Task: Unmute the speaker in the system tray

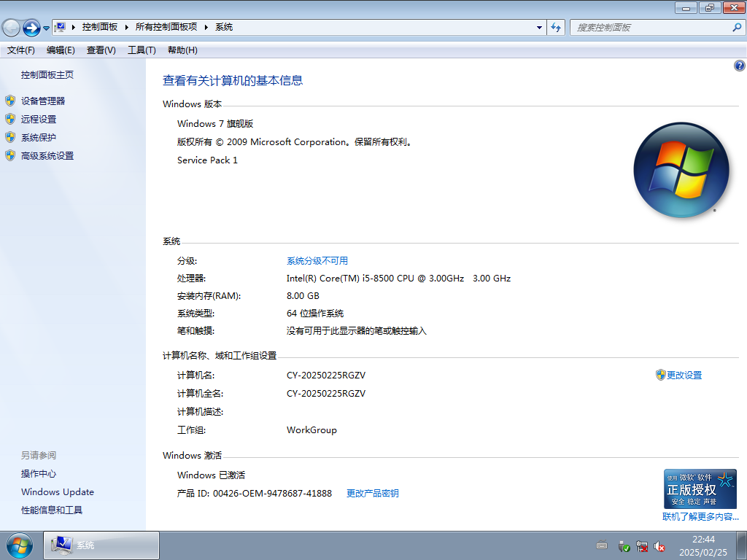Action: [x=659, y=545]
